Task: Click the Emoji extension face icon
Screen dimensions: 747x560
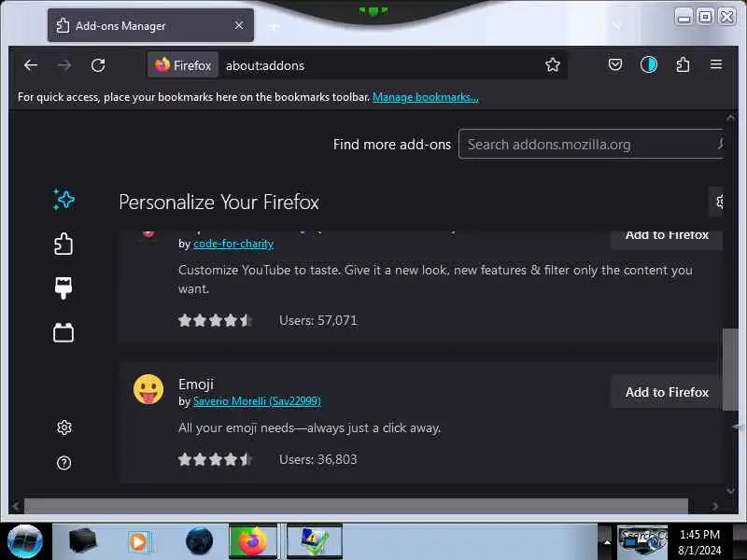Action: (148, 389)
